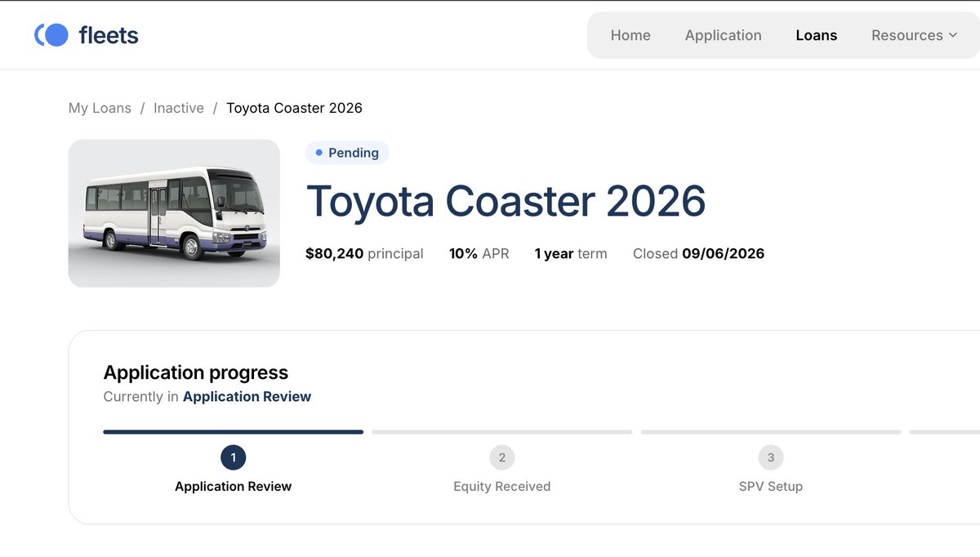This screenshot has height=557, width=980.
Task: Click the fleets brand name text
Action: pyautogui.click(x=109, y=35)
